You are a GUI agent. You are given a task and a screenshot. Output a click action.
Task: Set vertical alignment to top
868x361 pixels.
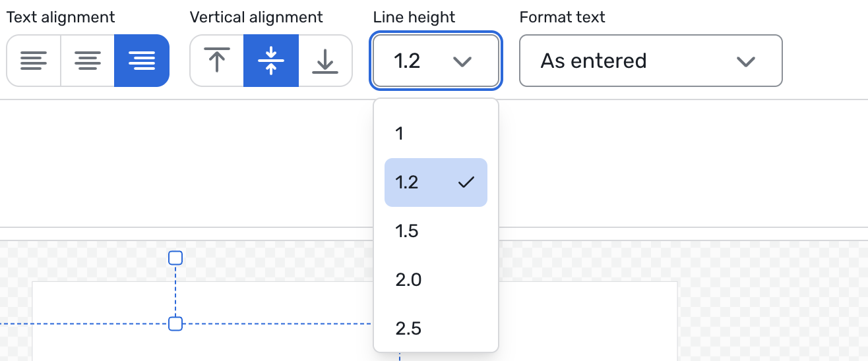(x=217, y=61)
